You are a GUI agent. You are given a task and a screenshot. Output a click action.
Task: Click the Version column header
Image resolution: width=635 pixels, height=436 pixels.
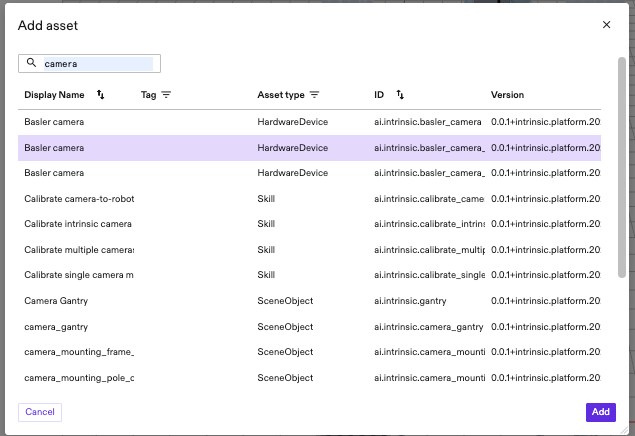tap(507, 95)
